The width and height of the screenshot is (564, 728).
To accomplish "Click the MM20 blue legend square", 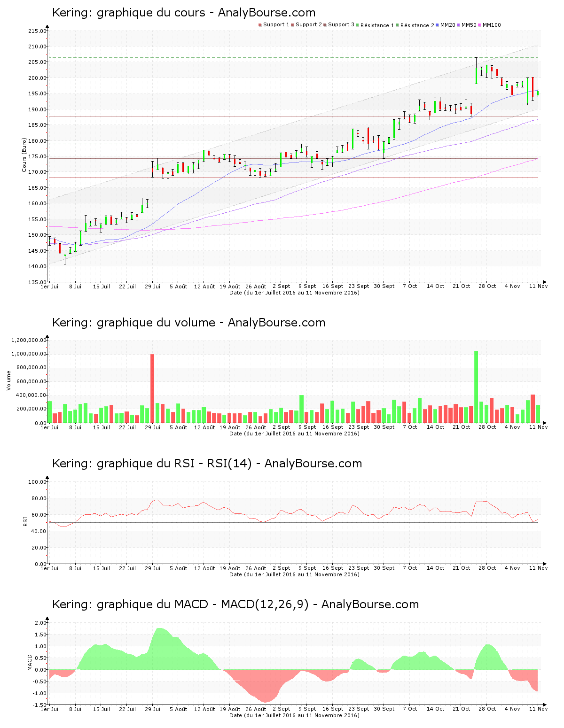I will click(438, 25).
